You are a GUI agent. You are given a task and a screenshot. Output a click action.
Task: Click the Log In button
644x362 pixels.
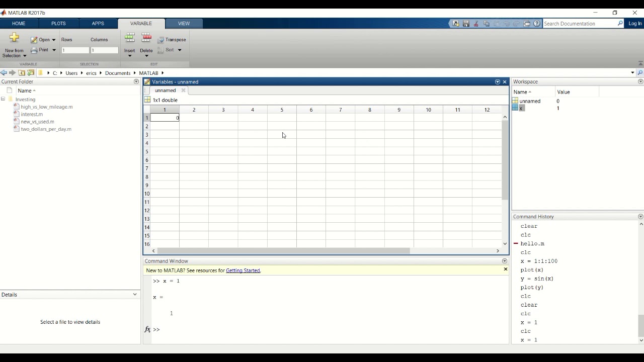click(x=635, y=24)
